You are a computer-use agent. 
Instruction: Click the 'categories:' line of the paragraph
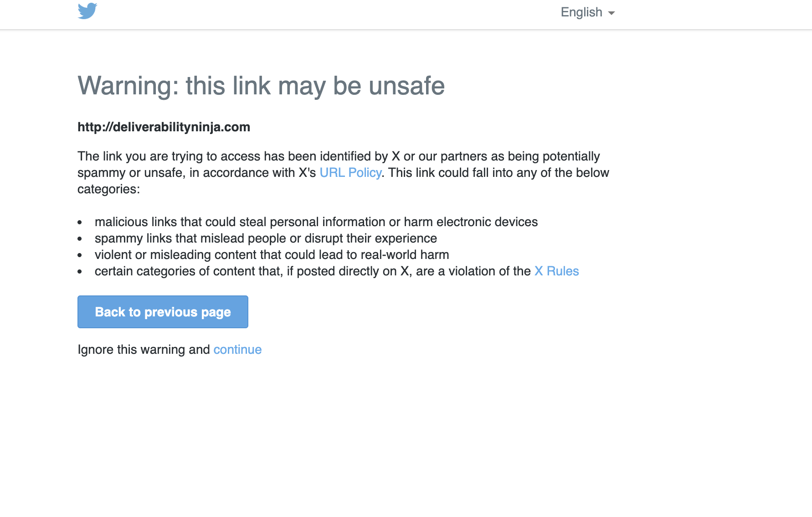[108, 189]
